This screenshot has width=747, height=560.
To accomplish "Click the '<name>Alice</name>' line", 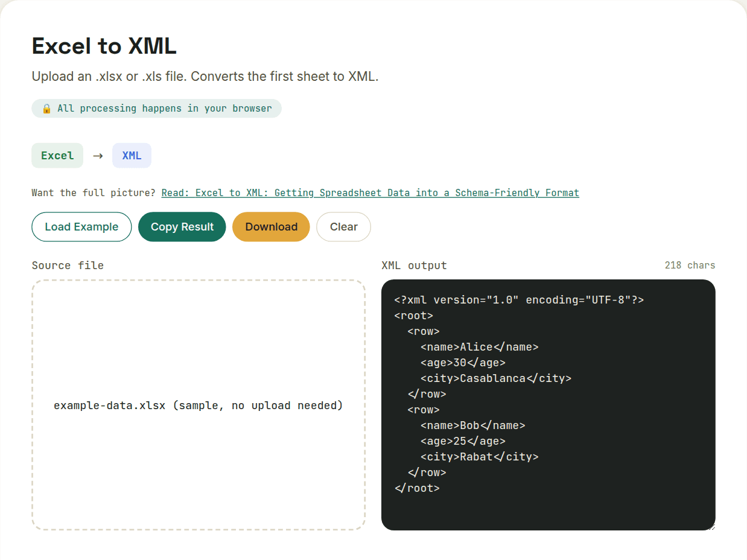I will click(x=479, y=347).
